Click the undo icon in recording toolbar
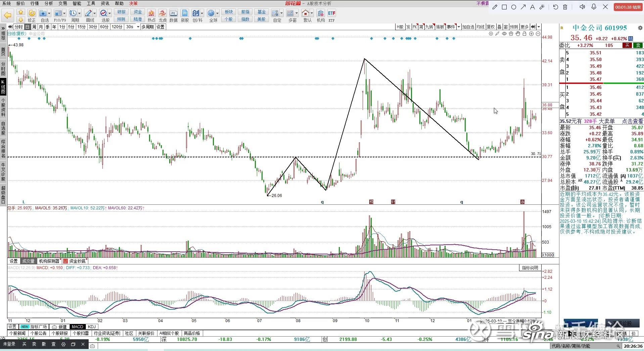This screenshot has width=644, height=351. (556, 7)
